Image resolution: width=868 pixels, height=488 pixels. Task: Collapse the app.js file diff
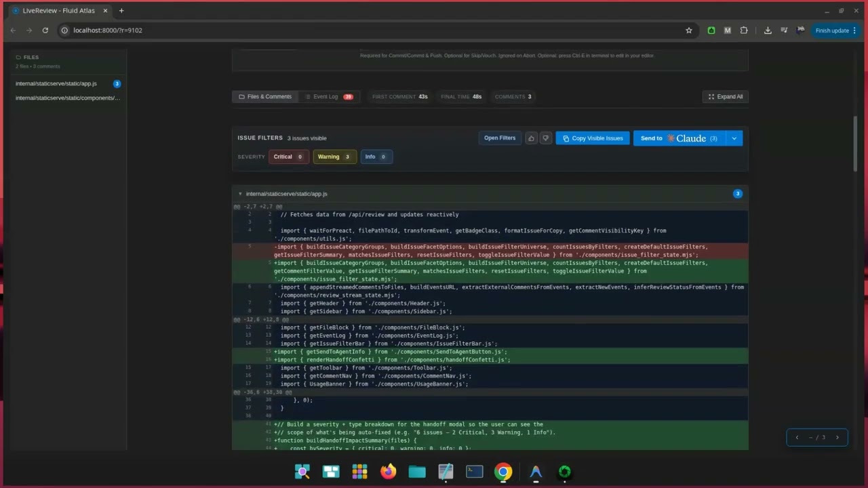coord(240,194)
